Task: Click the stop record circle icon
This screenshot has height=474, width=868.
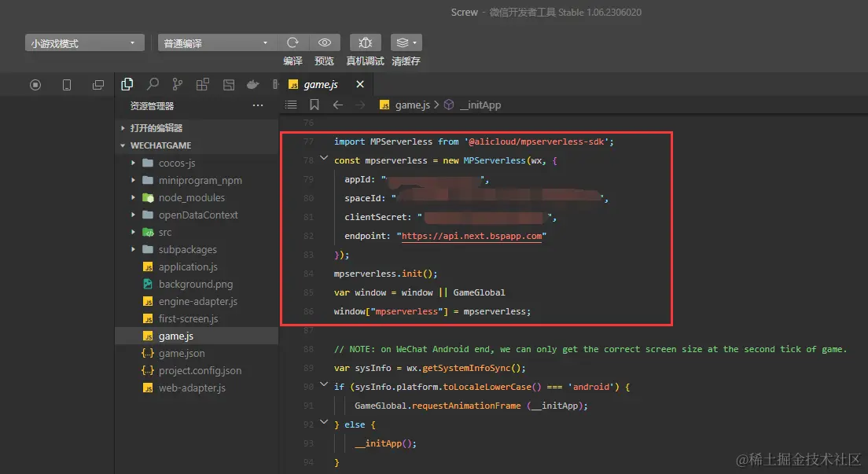Action: coord(35,85)
